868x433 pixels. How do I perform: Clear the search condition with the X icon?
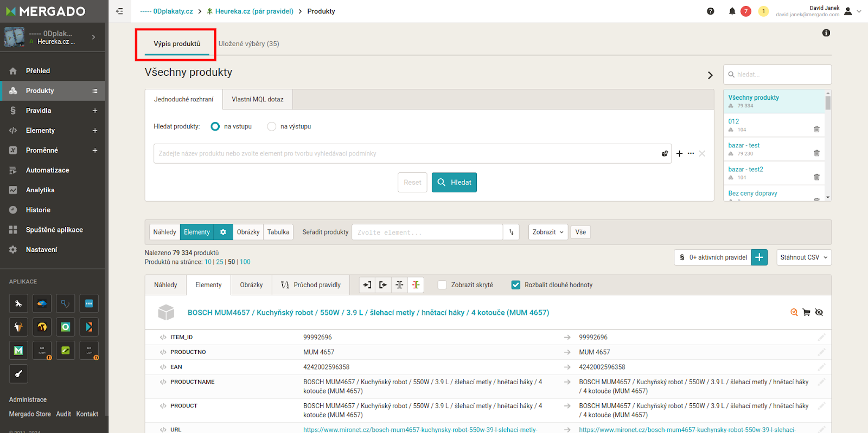coord(702,154)
